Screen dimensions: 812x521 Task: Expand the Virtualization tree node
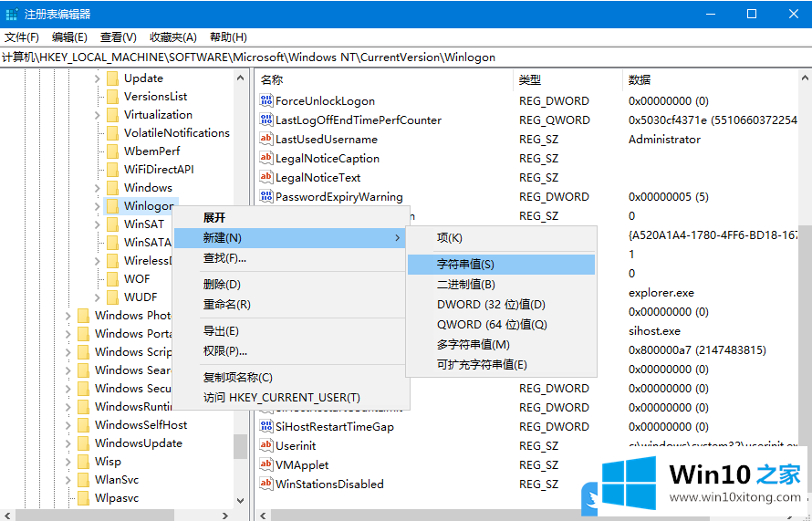(97, 115)
